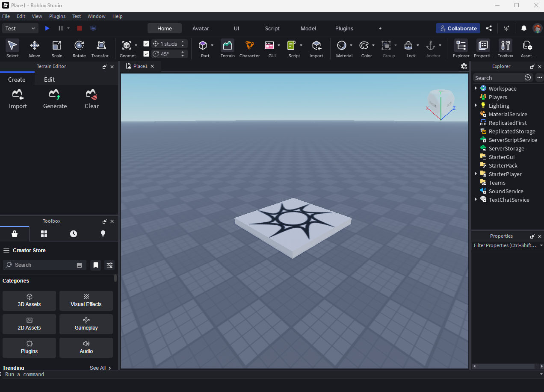The height and width of the screenshot is (392, 544).
Task: Stop the playtest with red Stop button
Action: click(80, 28)
